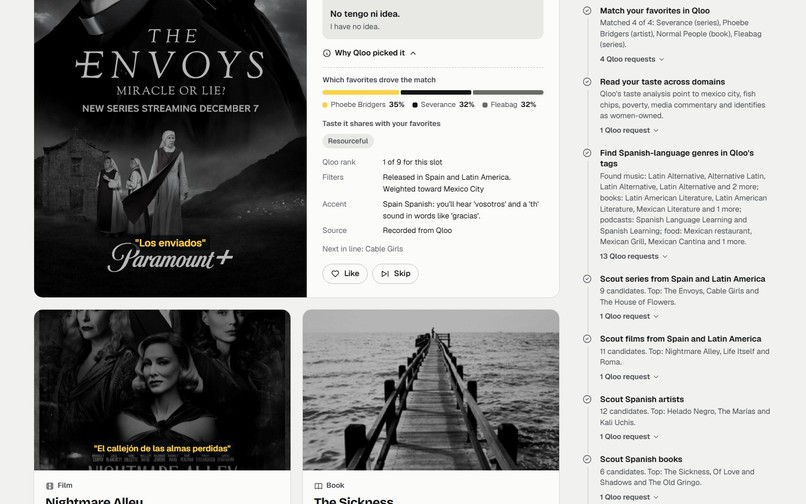This screenshot has height=504, width=806.
Task: Click the black Severance match bar
Action: [435, 93]
